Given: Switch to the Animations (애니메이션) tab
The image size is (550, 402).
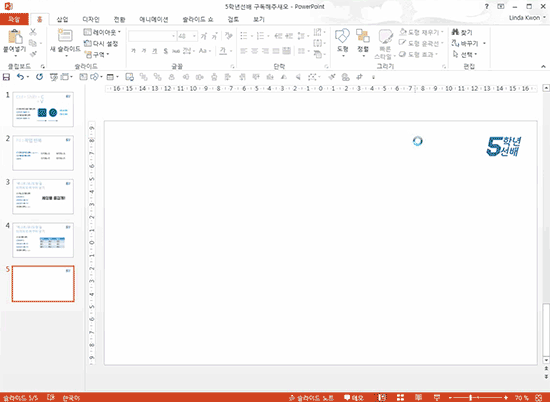Looking at the screenshot, I should point(154,19).
